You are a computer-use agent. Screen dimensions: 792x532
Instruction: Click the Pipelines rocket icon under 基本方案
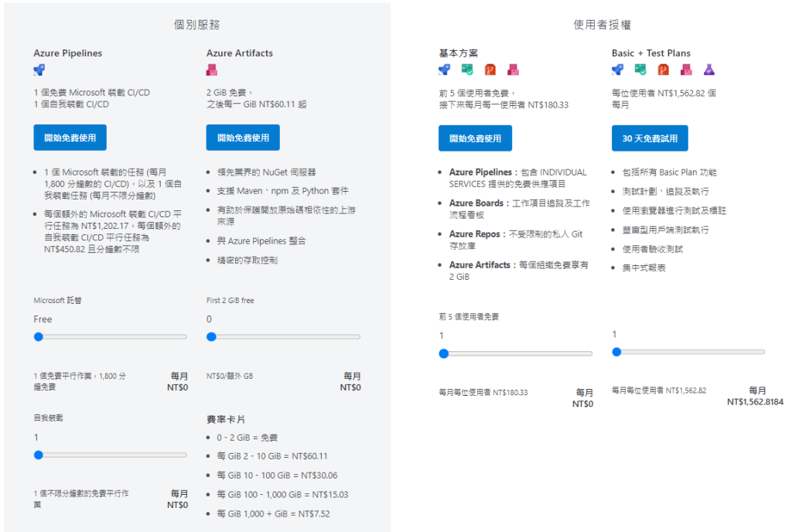click(x=444, y=70)
